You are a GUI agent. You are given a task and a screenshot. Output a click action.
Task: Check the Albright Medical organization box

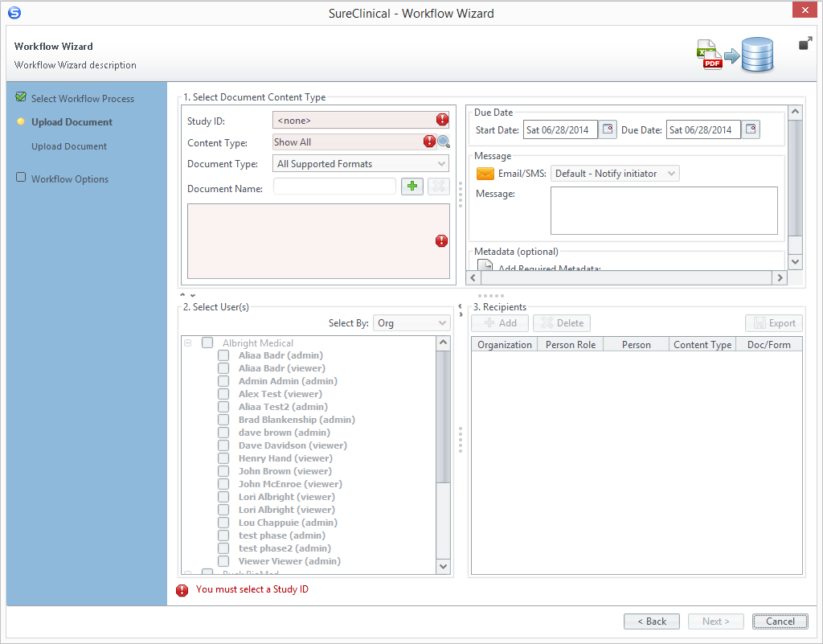click(207, 343)
